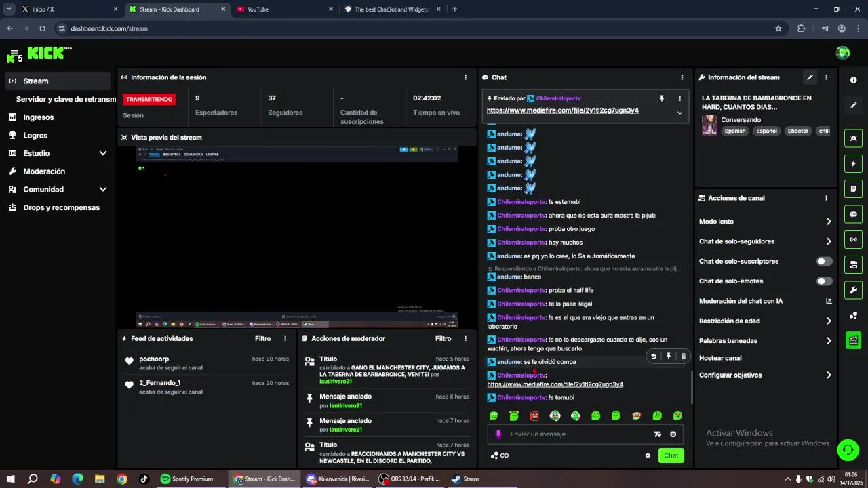Click the translate icon in the message box
Screen dimensions: 868x488
657,434
